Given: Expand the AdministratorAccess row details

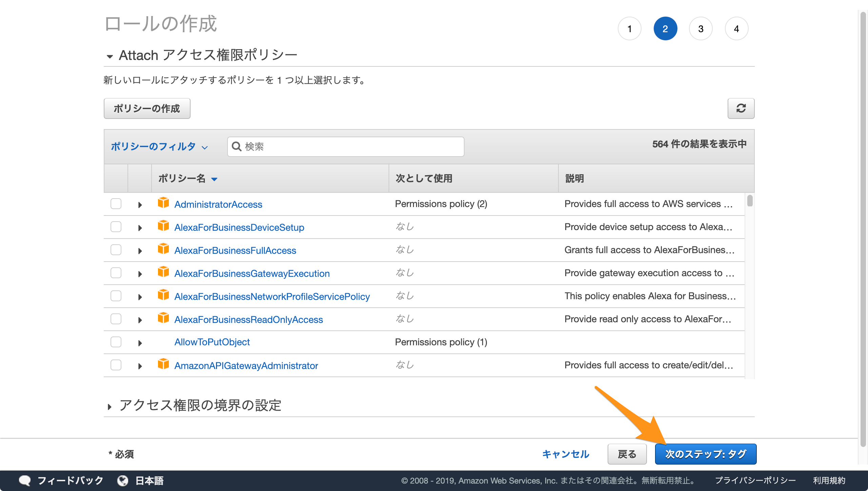Looking at the screenshot, I should (140, 205).
